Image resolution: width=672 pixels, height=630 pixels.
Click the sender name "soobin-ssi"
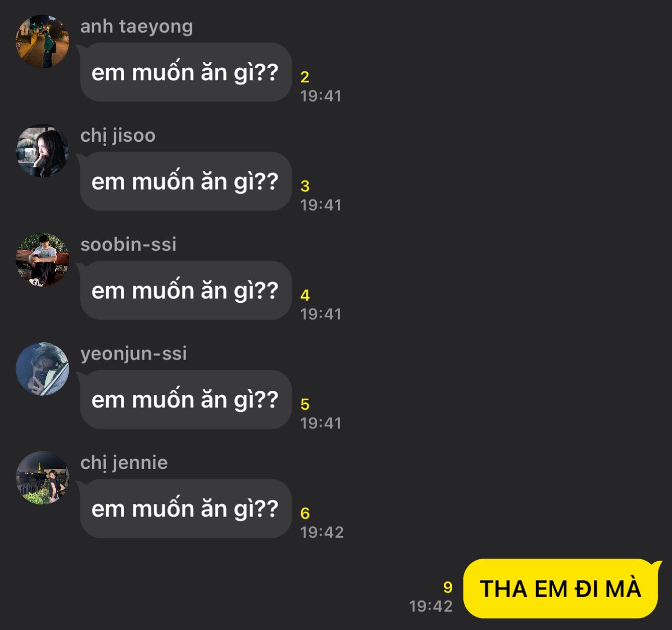(x=128, y=244)
